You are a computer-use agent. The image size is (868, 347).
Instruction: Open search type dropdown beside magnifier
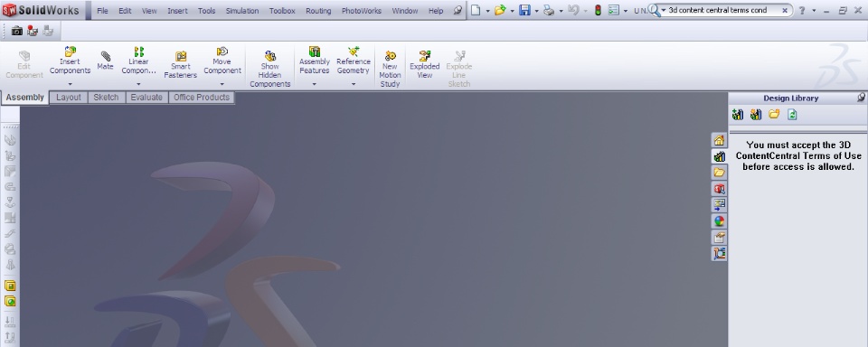663,10
